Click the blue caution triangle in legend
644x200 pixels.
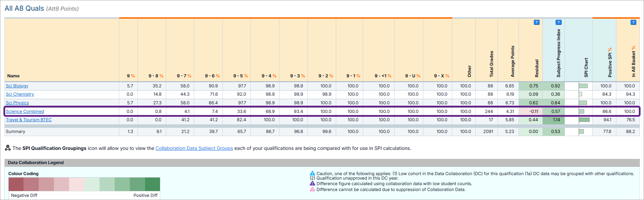tap(312, 173)
